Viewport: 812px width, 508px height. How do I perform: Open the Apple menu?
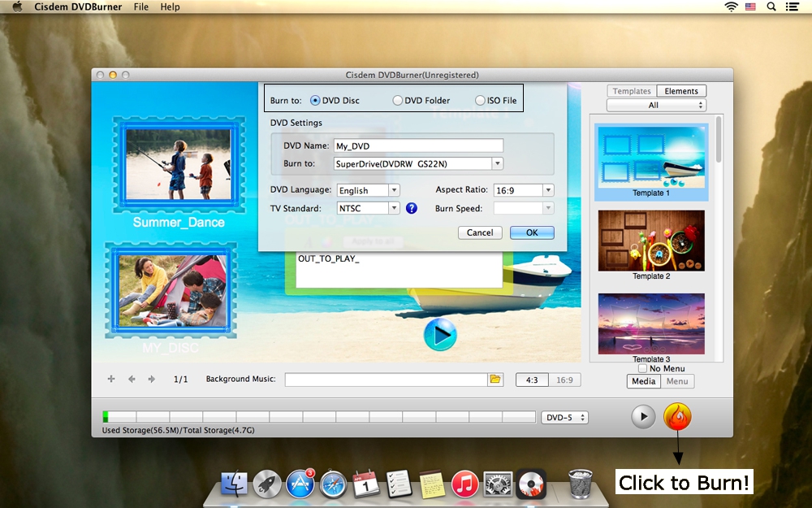[x=17, y=7]
